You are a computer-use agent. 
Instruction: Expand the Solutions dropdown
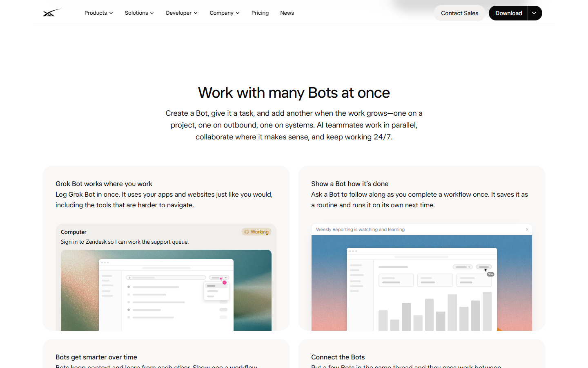click(x=139, y=13)
